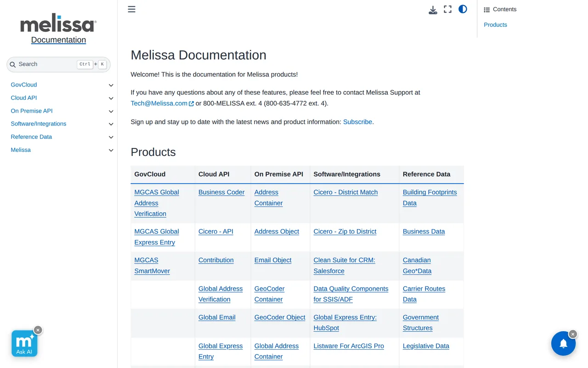This screenshot has width=588, height=368.
Task: Open GeoCoder Container link
Action: (270, 294)
